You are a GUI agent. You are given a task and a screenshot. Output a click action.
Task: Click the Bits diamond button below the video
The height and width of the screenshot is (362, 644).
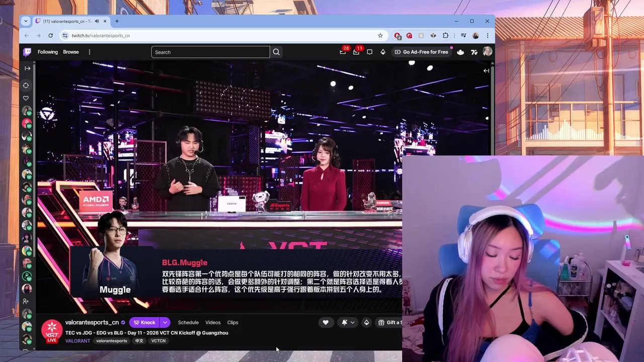366,322
